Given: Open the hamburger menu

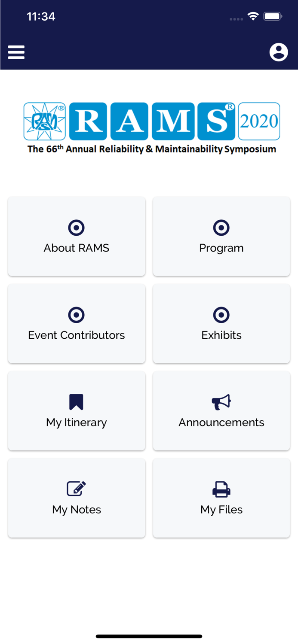Looking at the screenshot, I should [x=16, y=52].
